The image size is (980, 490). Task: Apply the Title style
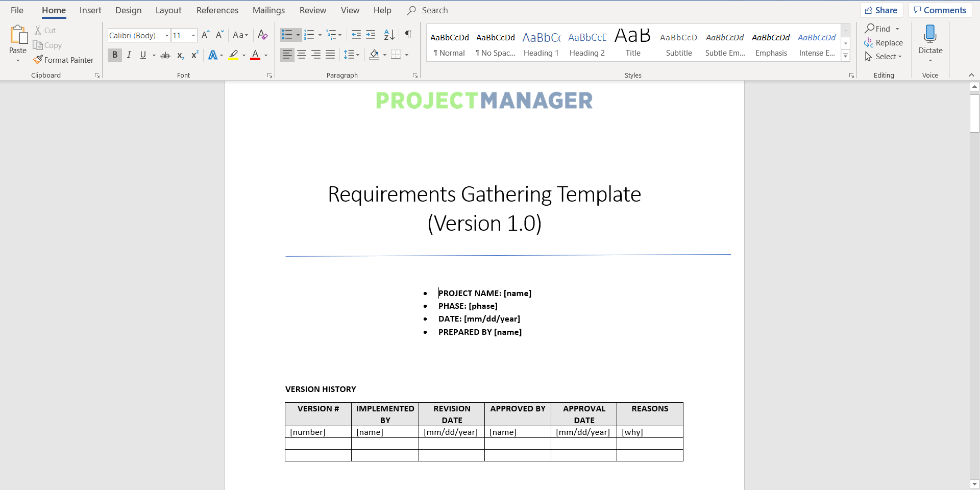tap(633, 43)
